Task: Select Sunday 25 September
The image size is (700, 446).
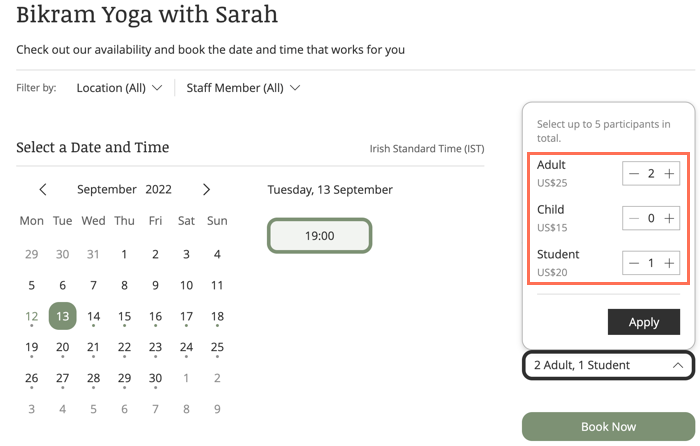Action: click(217, 347)
